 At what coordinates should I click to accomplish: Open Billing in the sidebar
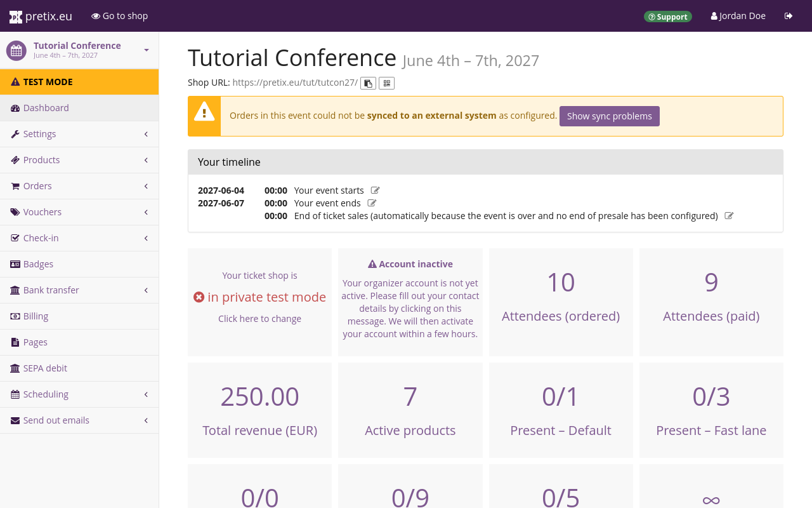[36, 316]
